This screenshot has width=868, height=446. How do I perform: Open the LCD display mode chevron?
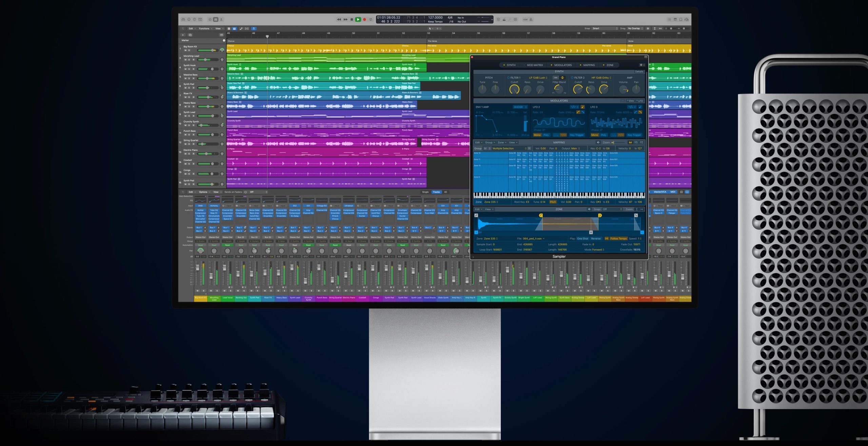492,20
